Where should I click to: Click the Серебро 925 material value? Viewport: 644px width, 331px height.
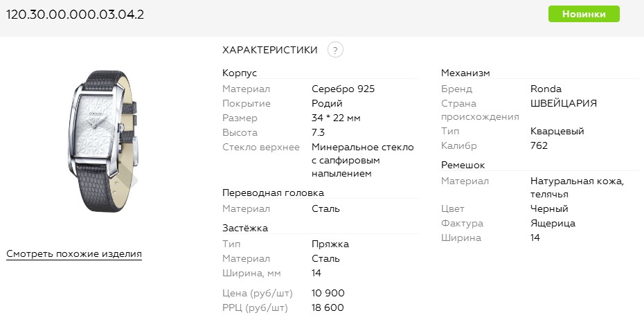343,89
